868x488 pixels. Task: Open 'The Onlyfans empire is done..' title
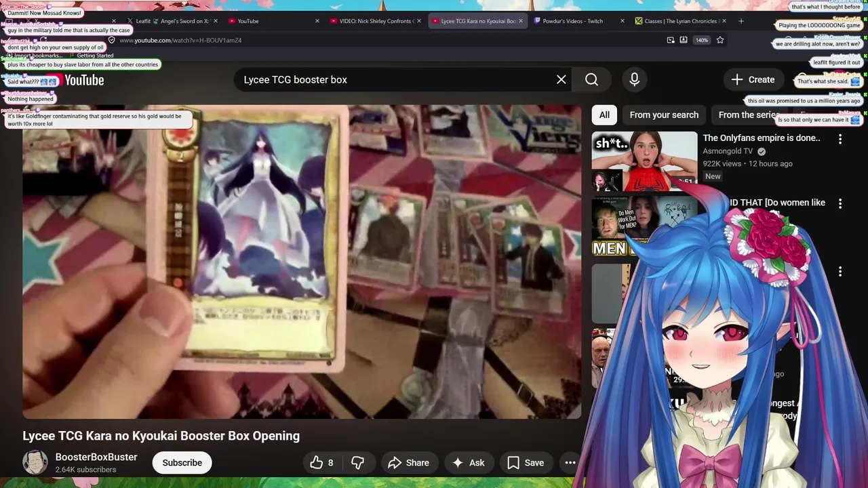pos(762,138)
